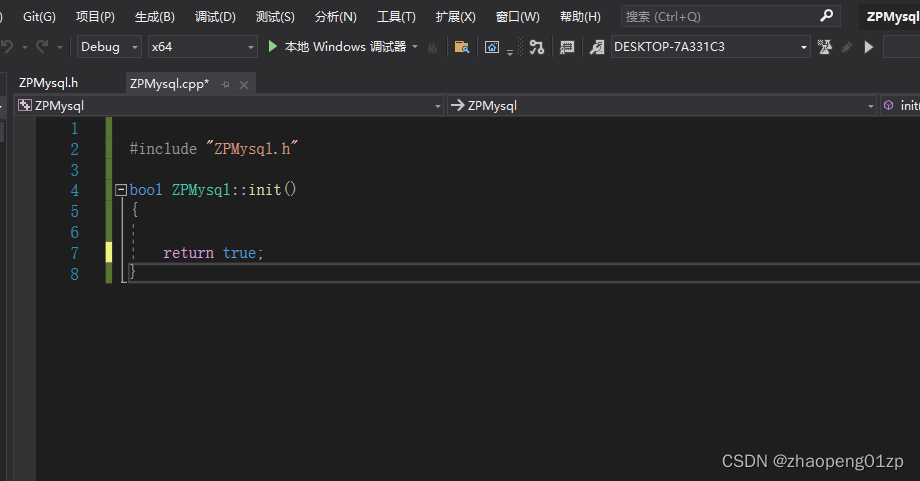Click the play arrow beside the pencil
The image size is (920, 481).
(x=869, y=47)
